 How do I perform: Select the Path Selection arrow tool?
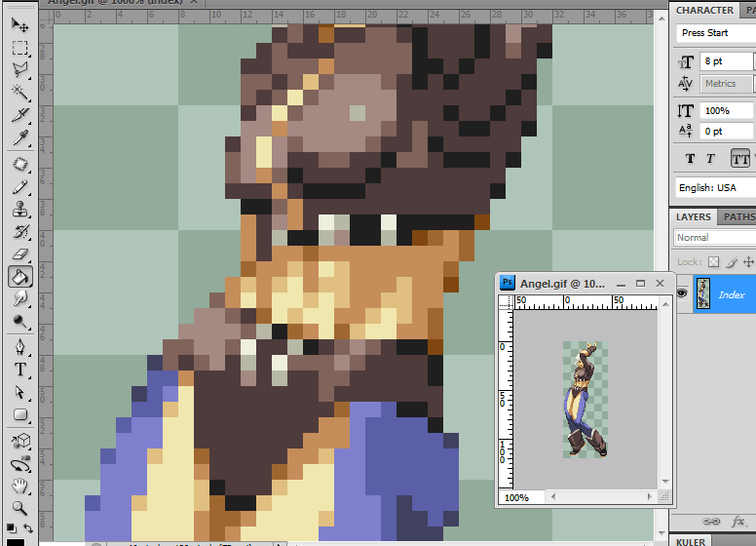[19, 392]
